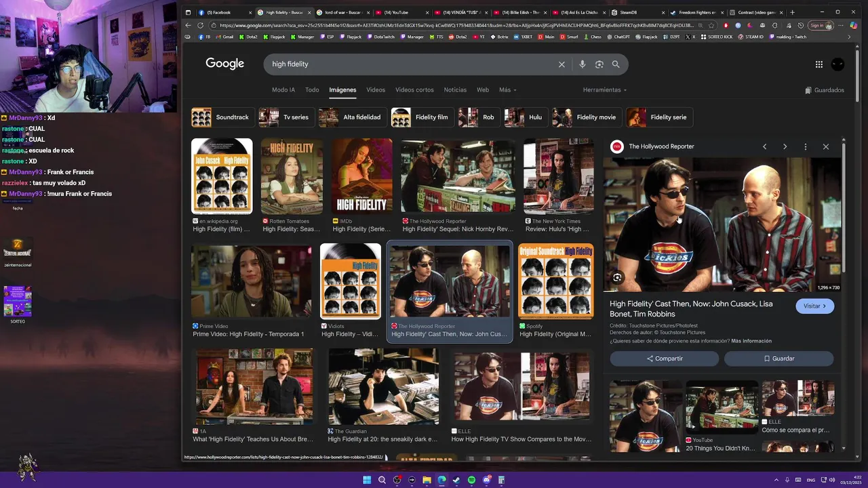Open the ChatGPT bookmark
Screen dimensions: 868x488
coord(618,37)
